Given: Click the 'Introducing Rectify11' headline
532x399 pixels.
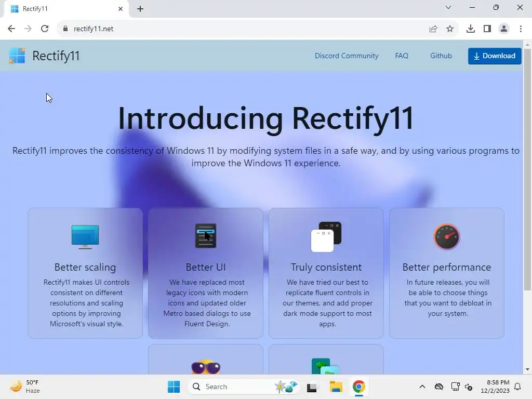Looking at the screenshot, I should pos(265,119).
